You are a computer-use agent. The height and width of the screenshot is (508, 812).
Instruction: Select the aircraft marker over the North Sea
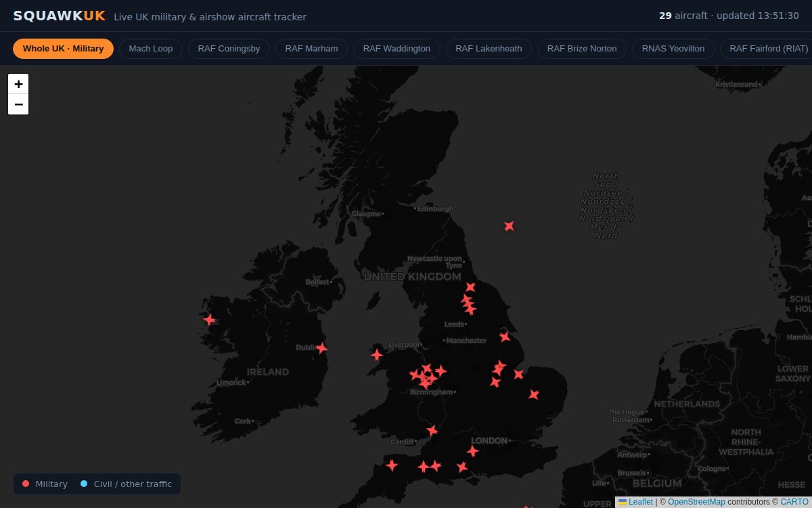pos(509,226)
